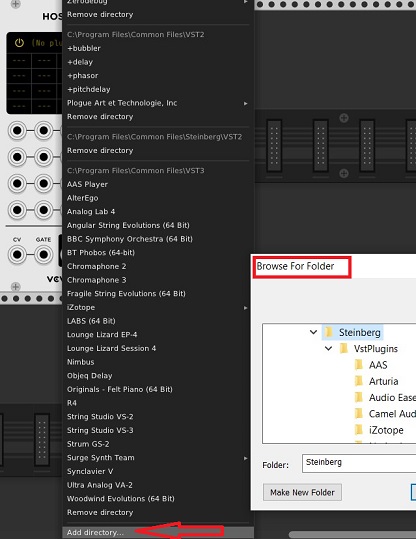The image size is (416, 539).
Task: Pick BT Phobos (64-bit) plugin
Action: pyautogui.click(x=158, y=253)
